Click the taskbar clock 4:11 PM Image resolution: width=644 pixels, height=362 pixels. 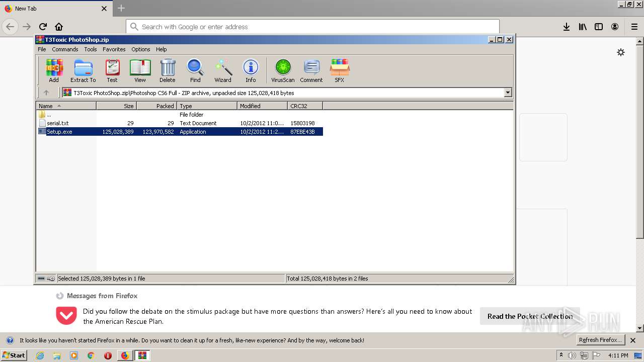618,355
